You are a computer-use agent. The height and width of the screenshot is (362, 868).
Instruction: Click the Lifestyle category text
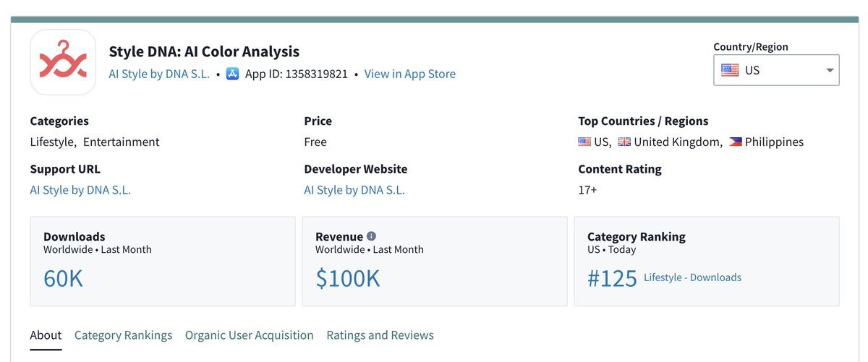point(53,142)
